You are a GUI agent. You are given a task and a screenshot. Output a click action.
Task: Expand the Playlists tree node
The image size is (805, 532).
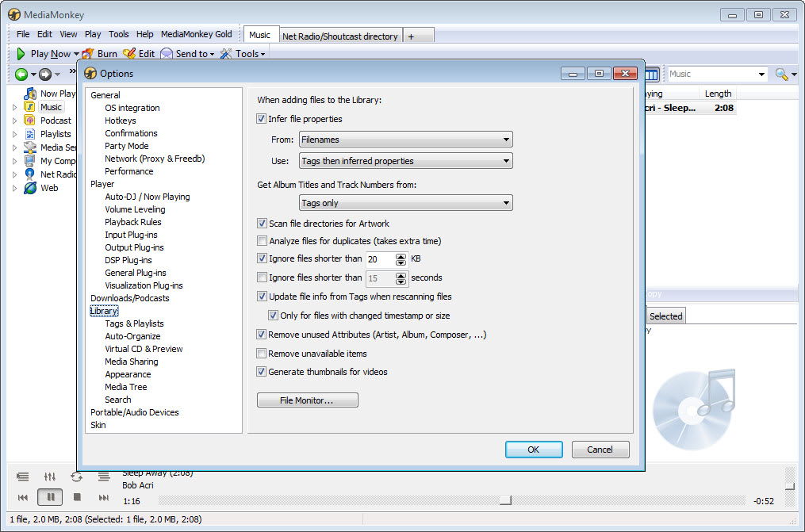pos(15,134)
